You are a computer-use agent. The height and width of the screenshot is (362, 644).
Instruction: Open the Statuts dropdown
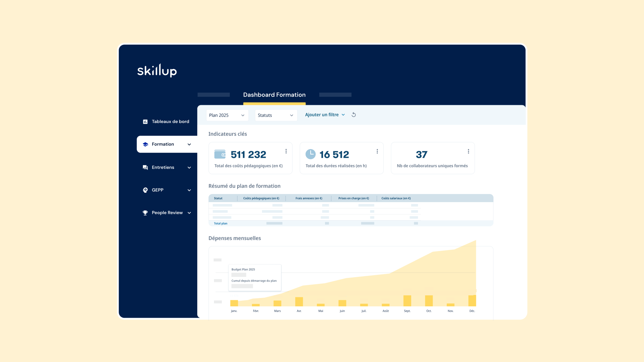tap(276, 115)
